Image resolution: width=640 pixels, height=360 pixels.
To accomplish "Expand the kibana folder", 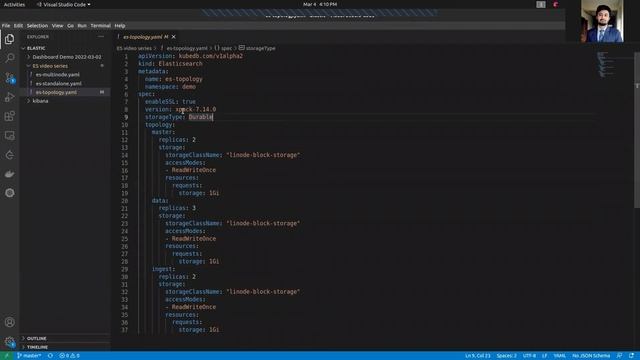I will (x=40, y=101).
